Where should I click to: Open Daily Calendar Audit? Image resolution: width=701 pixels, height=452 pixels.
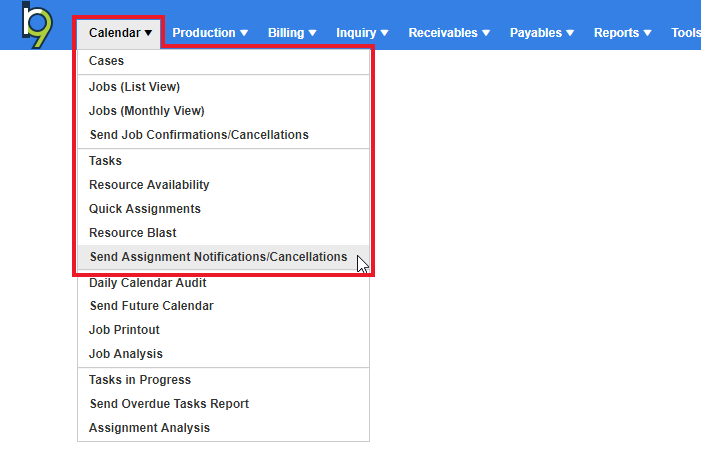[224, 283]
